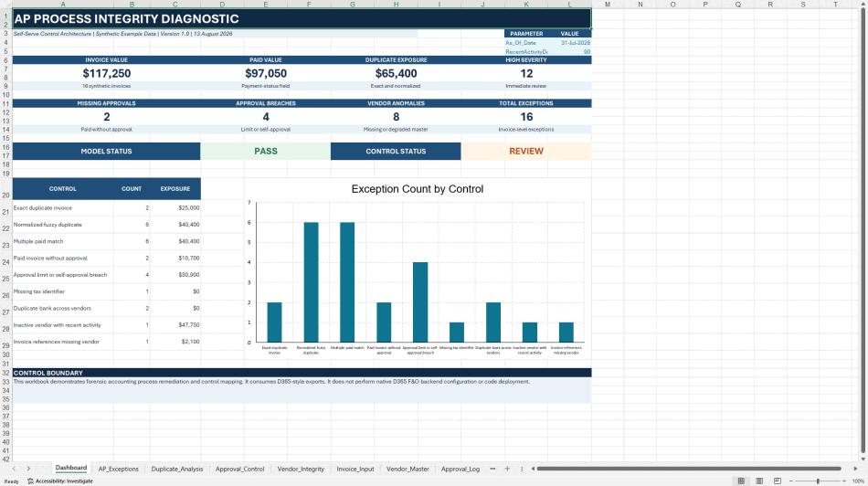Image resolution: width=868 pixels, height=486 pixels.
Task: Show more hidden sheet tabs ellipsis
Action: pyautogui.click(x=492, y=469)
